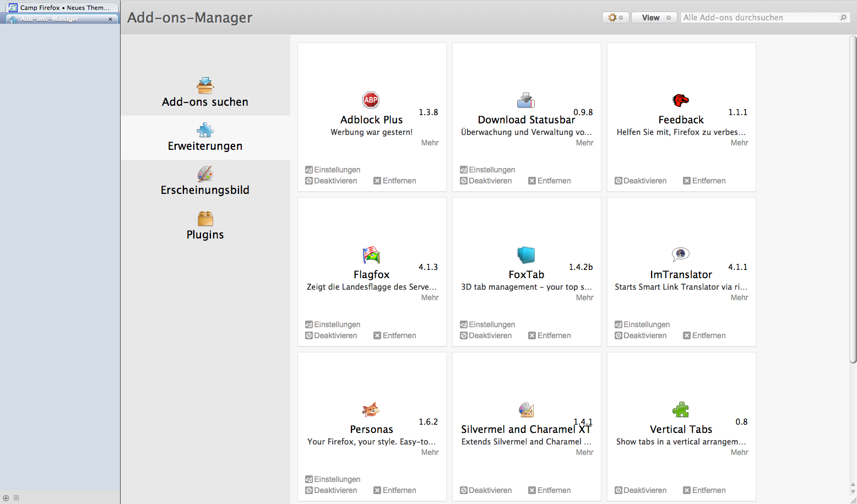
Task: Click the green Vertical Tabs puzzle icon
Action: (x=681, y=409)
